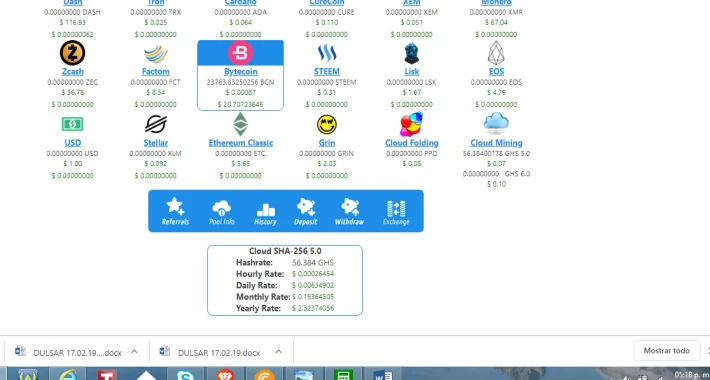Click the 0.00000000 GHS 6.0 text
The height and width of the screenshot is (380, 710).
(496, 174)
